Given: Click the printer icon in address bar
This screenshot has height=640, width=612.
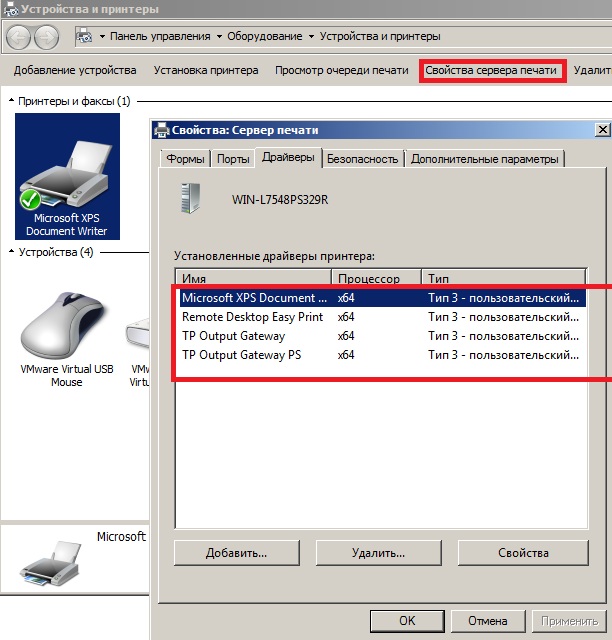Looking at the screenshot, I should (x=85, y=36).
